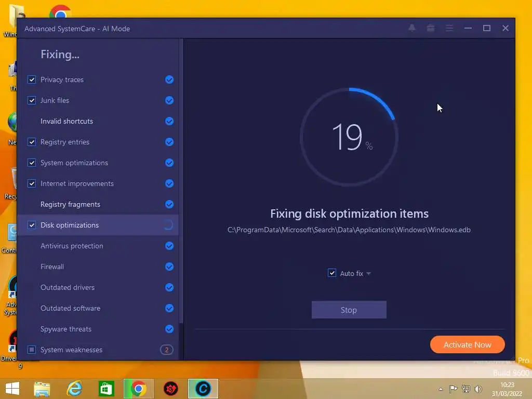This screenshot has height=399, width=532.
Task: Click the Action Center flag tray icon
Action: pos(453,389)
